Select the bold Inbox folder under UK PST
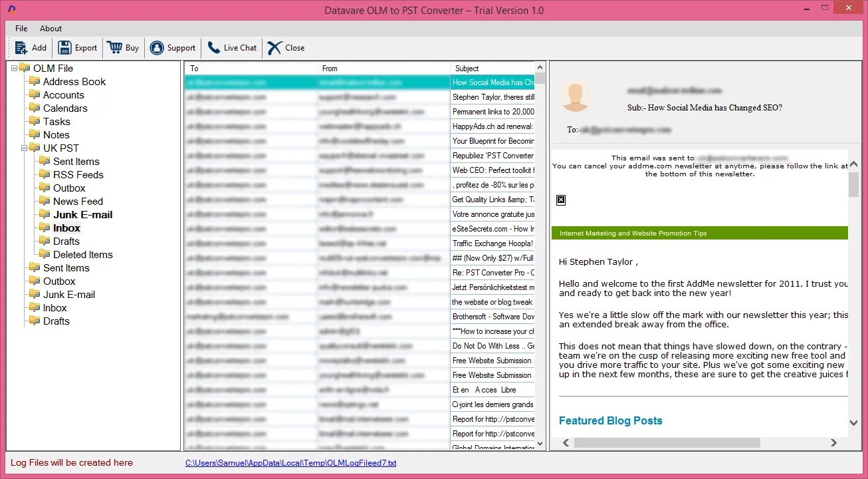Viewport: 868px width, 479px height. tap(66, 228)
